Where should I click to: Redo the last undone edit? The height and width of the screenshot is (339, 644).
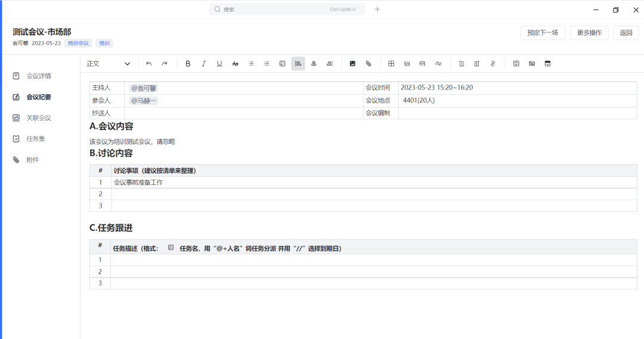tap(165, 64)
